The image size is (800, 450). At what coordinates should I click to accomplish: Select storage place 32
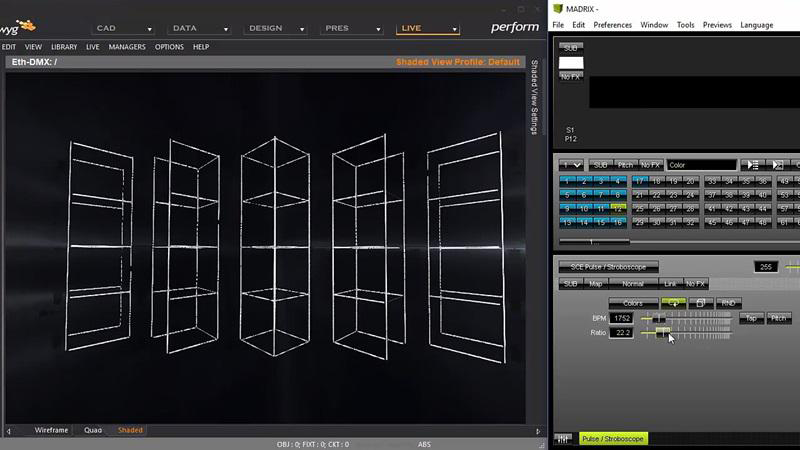pos(690,222)
